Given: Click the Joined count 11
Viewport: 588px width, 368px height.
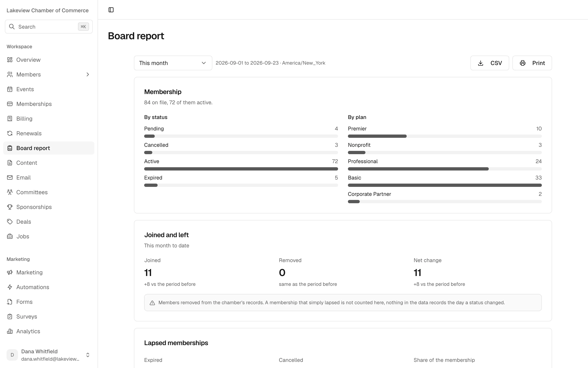Looking at the screenshot, I should pos(148,273).
